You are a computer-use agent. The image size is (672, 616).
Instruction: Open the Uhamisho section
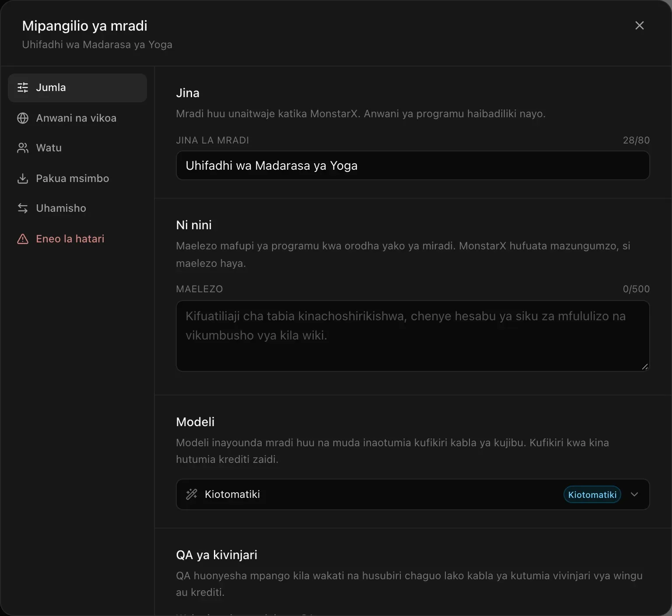[77, 208]
